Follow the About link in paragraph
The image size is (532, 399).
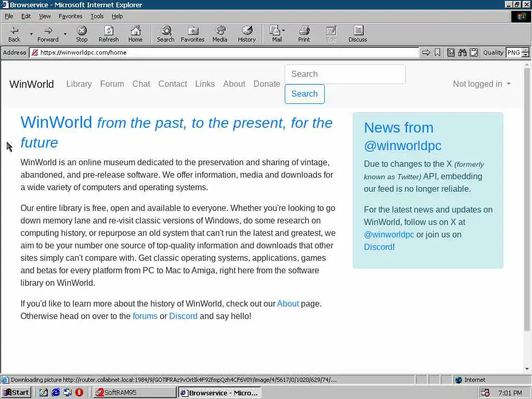point(288,303)
